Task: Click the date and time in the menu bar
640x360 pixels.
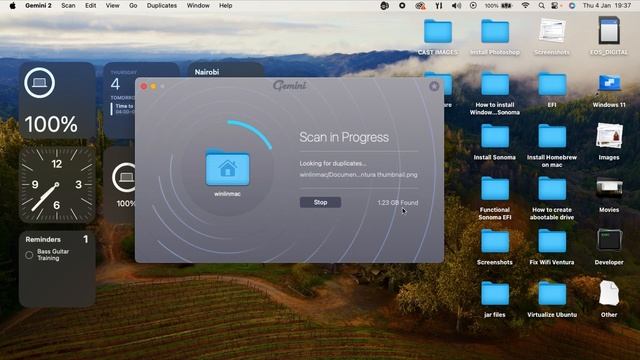Action: click(607, 5)
